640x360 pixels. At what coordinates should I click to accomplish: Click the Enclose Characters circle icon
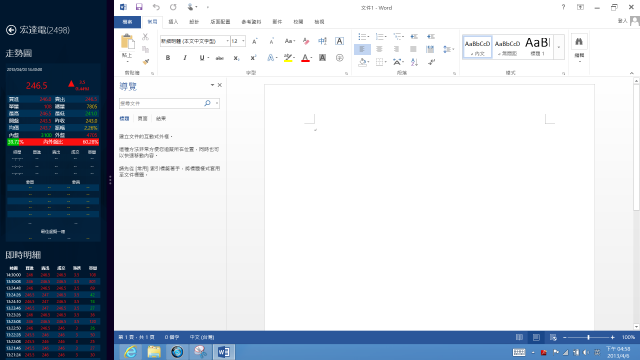click(340, 58)
